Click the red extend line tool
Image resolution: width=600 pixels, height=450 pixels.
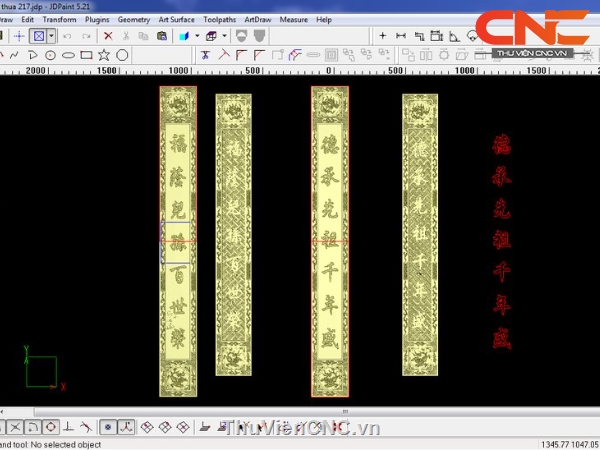[x=224, y=55]
